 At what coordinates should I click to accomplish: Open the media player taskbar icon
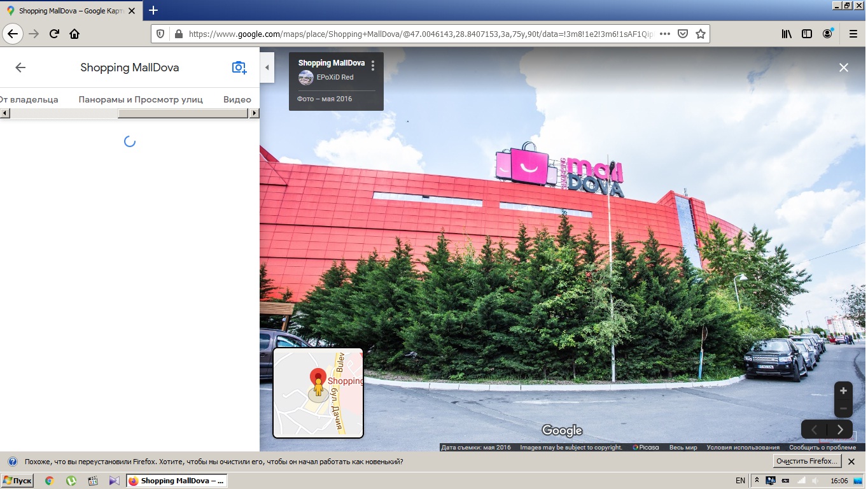tap(93, 481)
